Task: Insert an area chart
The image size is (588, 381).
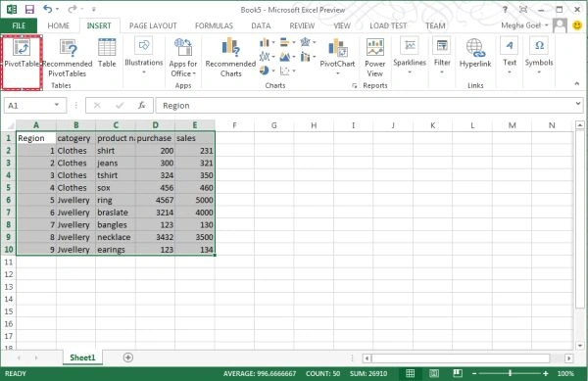Action: coord(287,57)
